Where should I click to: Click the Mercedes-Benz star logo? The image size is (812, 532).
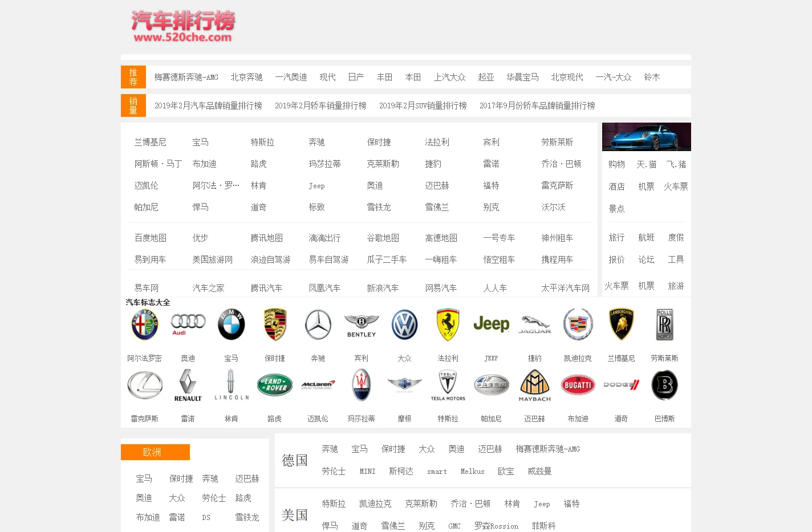pyautogui.click(x=318, y=325)
